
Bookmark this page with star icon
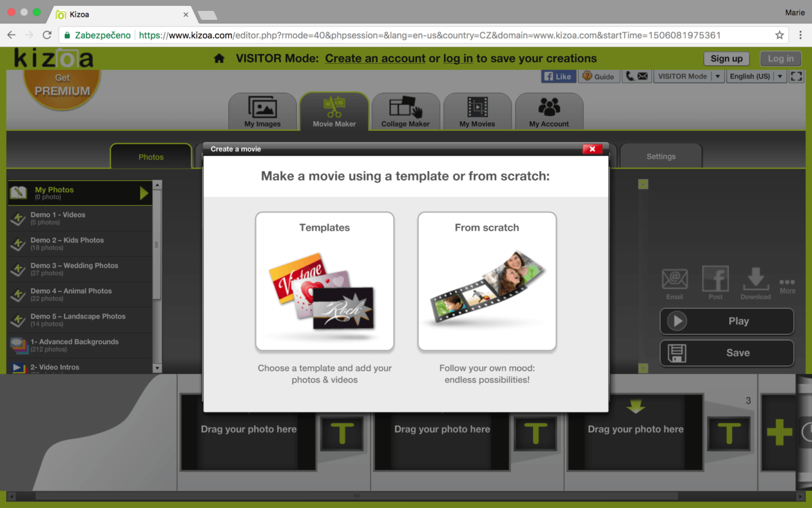[x=780, y=35]
